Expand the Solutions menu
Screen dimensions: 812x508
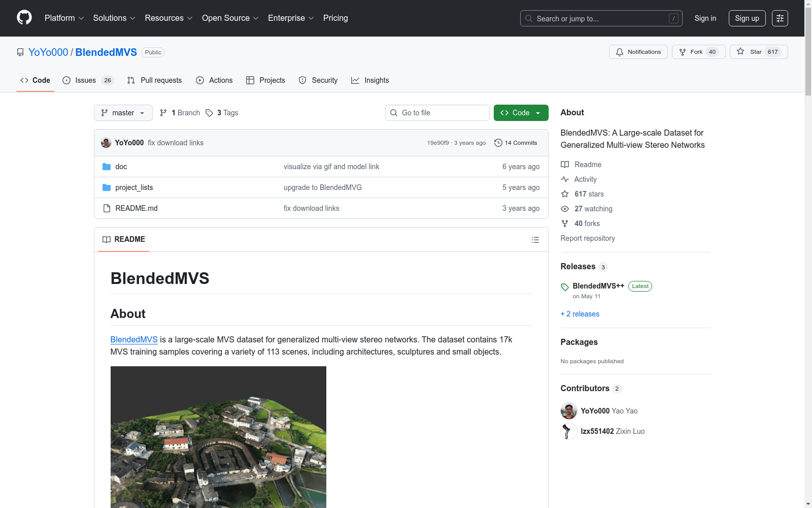(114, 18)
